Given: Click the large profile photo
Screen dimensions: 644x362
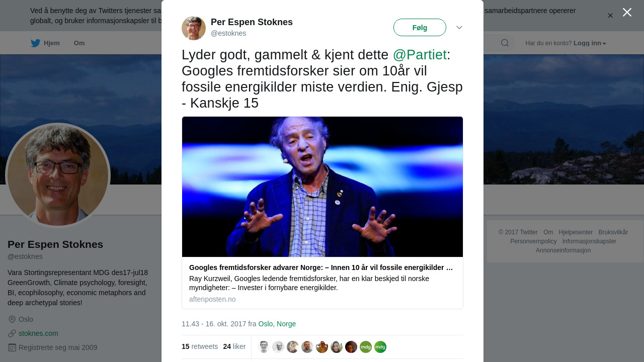Looking at the screenshot, I should coord(58,175).
